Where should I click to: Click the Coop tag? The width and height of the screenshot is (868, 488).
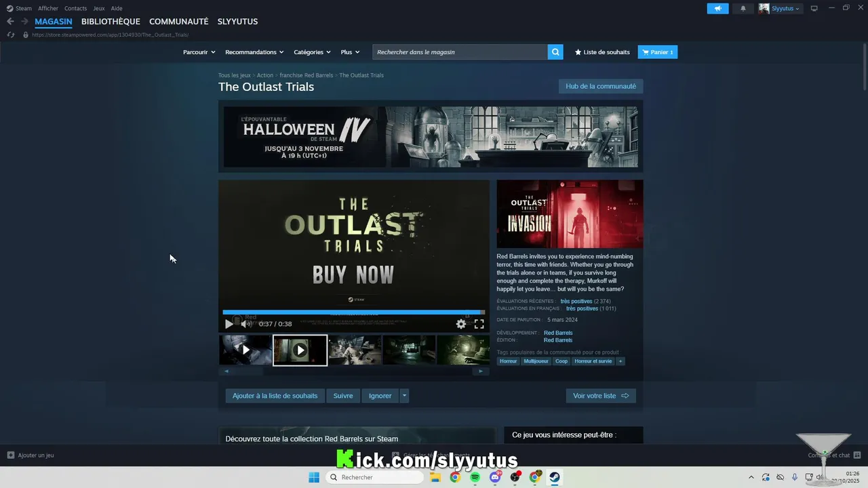(561, 361)
